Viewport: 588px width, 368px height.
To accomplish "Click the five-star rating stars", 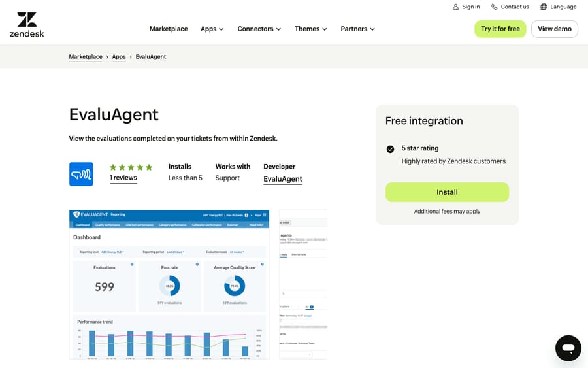I will point(131,167).
